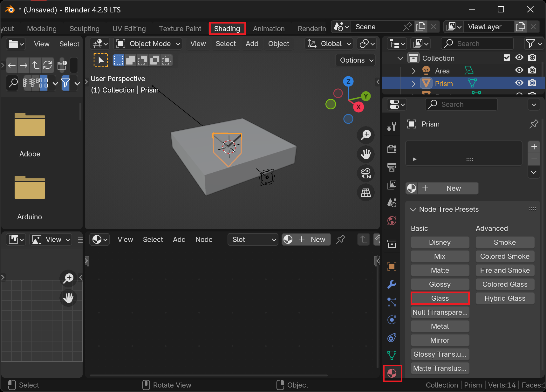The image size is (546, 392).
Task: Uncheck the Collection exclude checkbox
Action: [x=507, y=58]
